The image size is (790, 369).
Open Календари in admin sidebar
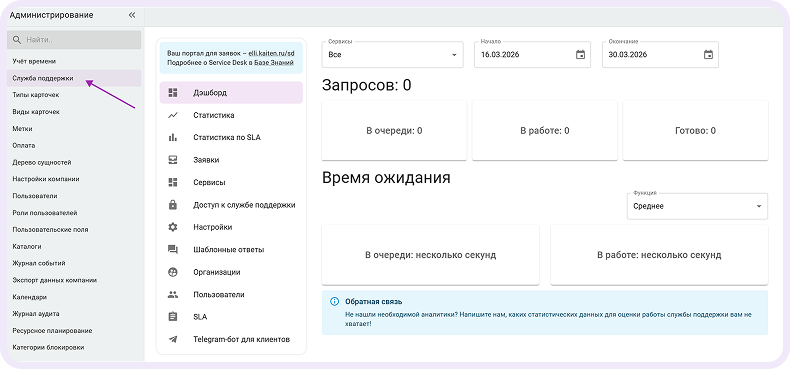click(74, 297)
